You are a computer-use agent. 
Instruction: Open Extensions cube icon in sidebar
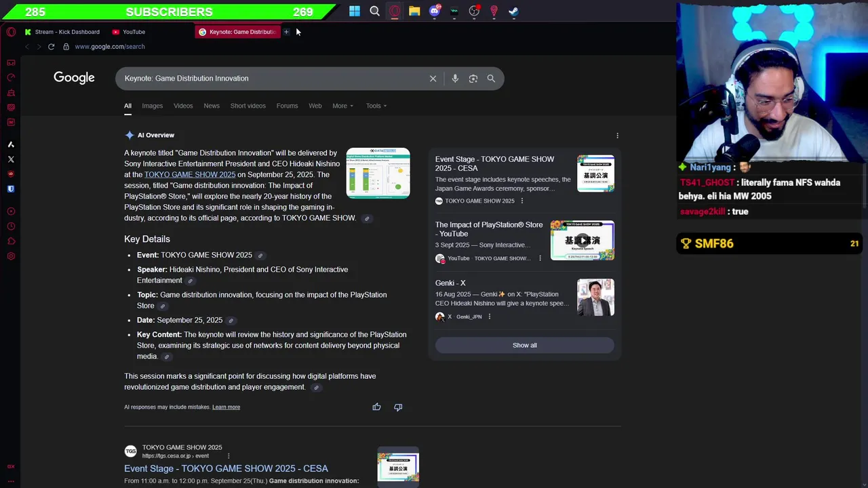tap(11, 241)
